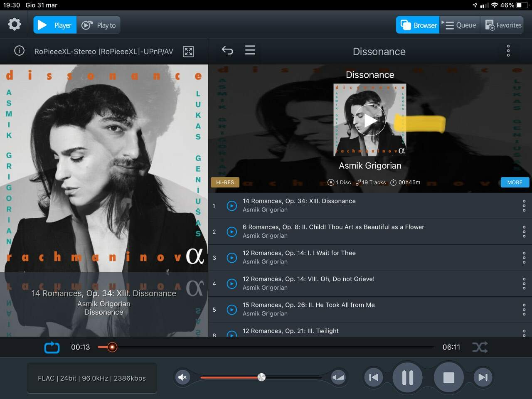The width and height of the screenshot is (532, 399).
Task: Tap Wi-Fi icon in status bar
Action: pos(494,5)
